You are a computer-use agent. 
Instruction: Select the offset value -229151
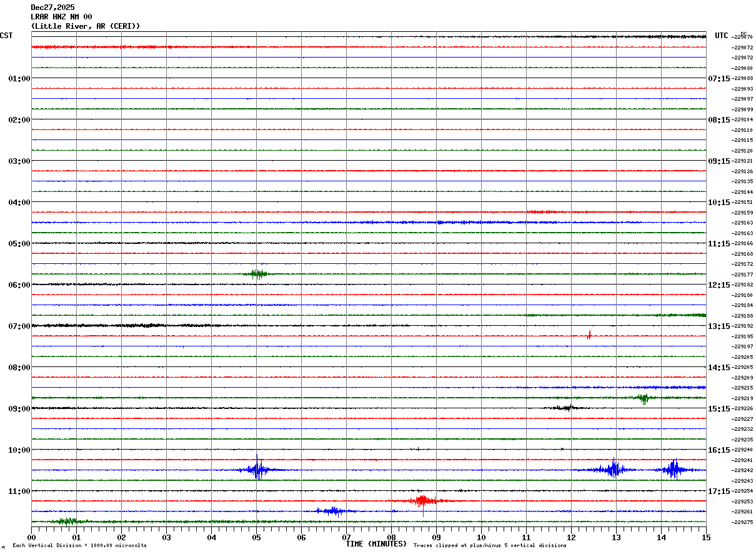pos(743,203)
